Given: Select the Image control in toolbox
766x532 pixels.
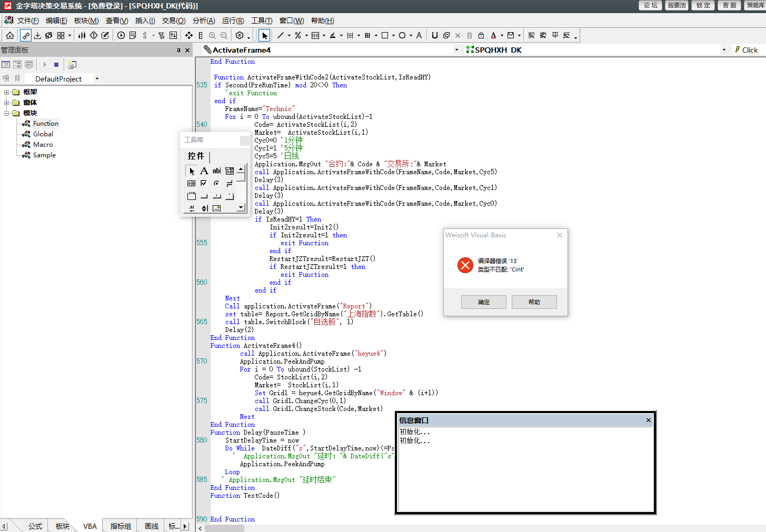Looking at the screenshot, I should 216,209.
